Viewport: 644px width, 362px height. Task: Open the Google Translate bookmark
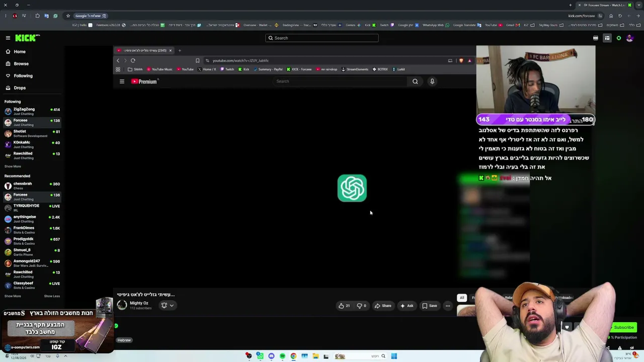point(467,25)
